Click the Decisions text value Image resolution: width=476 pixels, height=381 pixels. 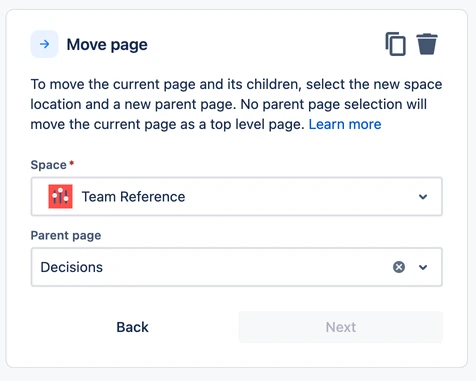tap(71, 267)
